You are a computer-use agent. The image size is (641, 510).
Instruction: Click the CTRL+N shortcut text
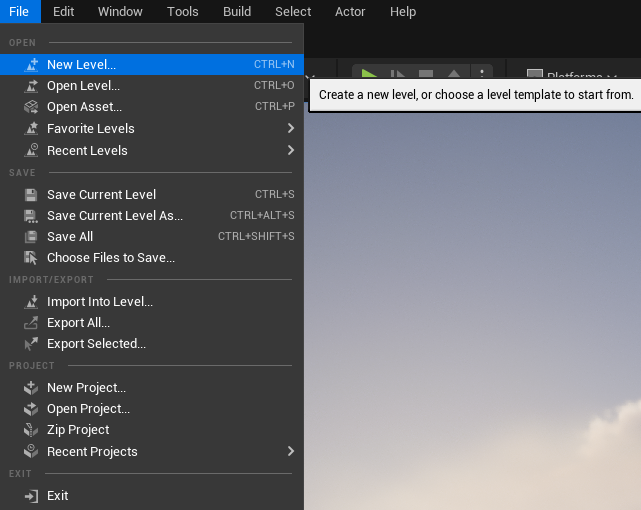point(274,65)
